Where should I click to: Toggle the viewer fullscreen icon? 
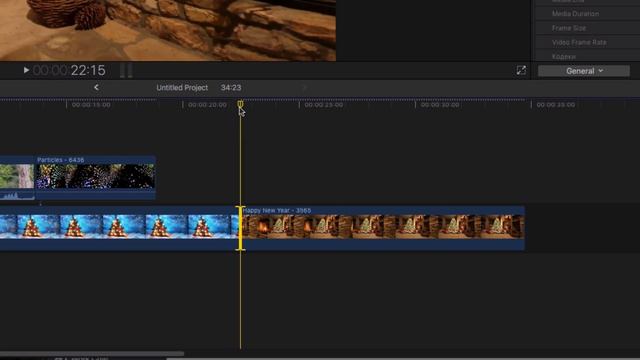tap(521, 70)
